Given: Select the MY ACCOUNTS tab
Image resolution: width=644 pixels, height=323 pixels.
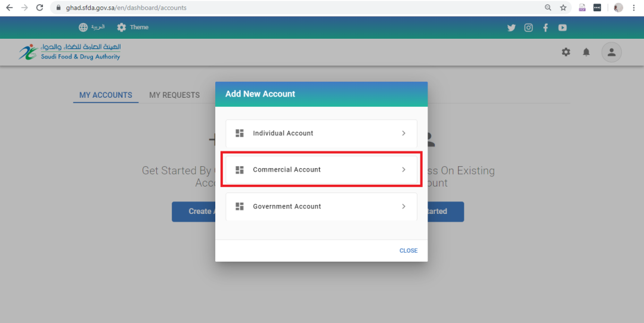Looking at the screenshot, I should 106,95.
